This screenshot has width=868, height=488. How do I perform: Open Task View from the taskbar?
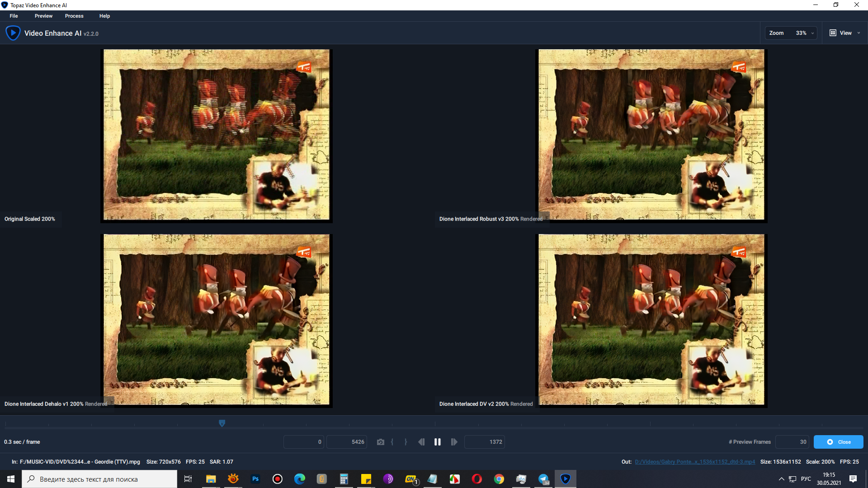point(188,479)
